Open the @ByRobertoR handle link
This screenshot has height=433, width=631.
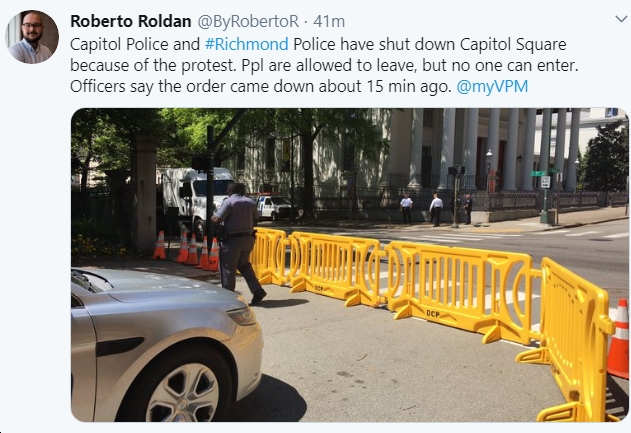click(248, 22)
